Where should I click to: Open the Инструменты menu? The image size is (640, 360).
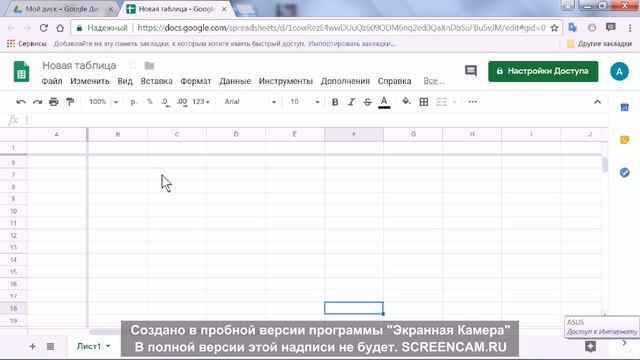click(286, 81)
